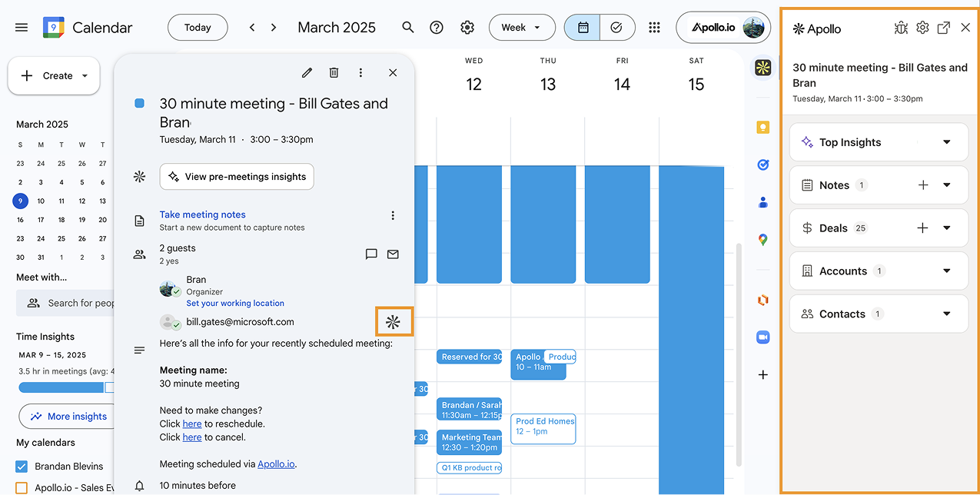Screen dimensions: 980x495
Task: Select March 9 in mini calendar
Action: (x=20, y=201)
